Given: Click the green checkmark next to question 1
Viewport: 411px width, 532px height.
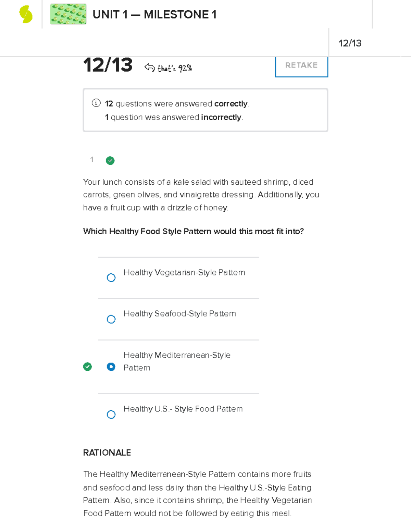Looking at the screenshot, I should (110, 160).
